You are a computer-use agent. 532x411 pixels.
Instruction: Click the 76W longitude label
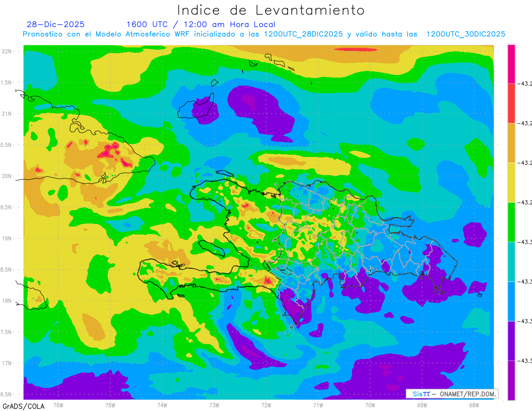59,404
